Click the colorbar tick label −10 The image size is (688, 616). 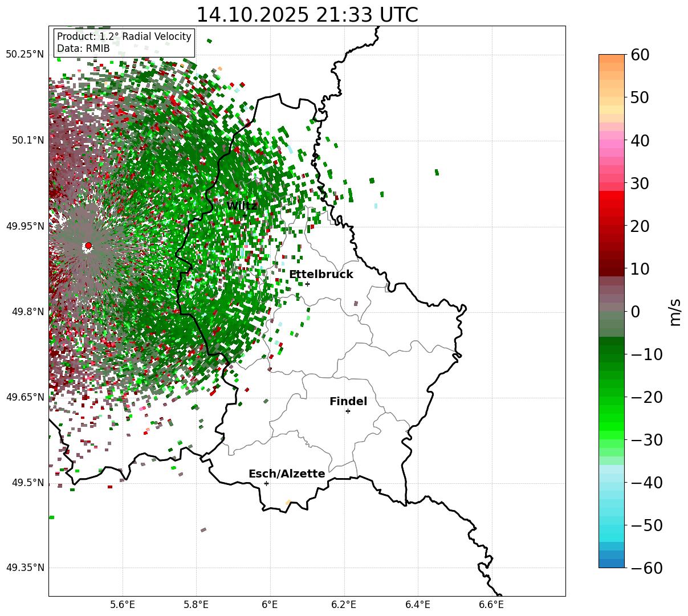(646, 354)
